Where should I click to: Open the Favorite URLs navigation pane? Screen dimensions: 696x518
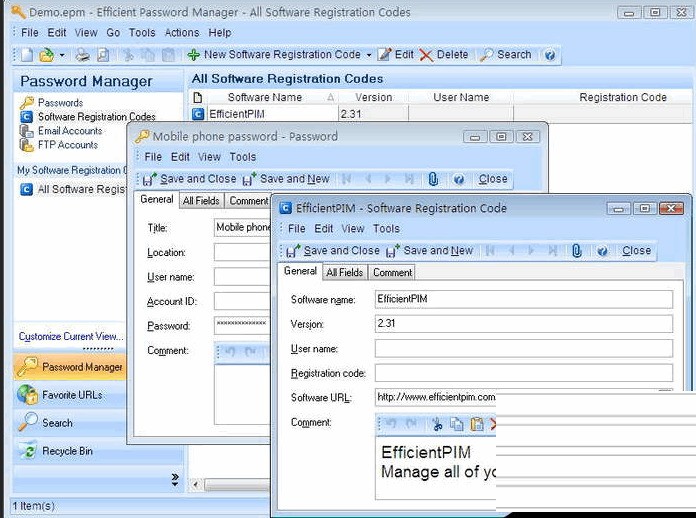(x=70, y=395)
